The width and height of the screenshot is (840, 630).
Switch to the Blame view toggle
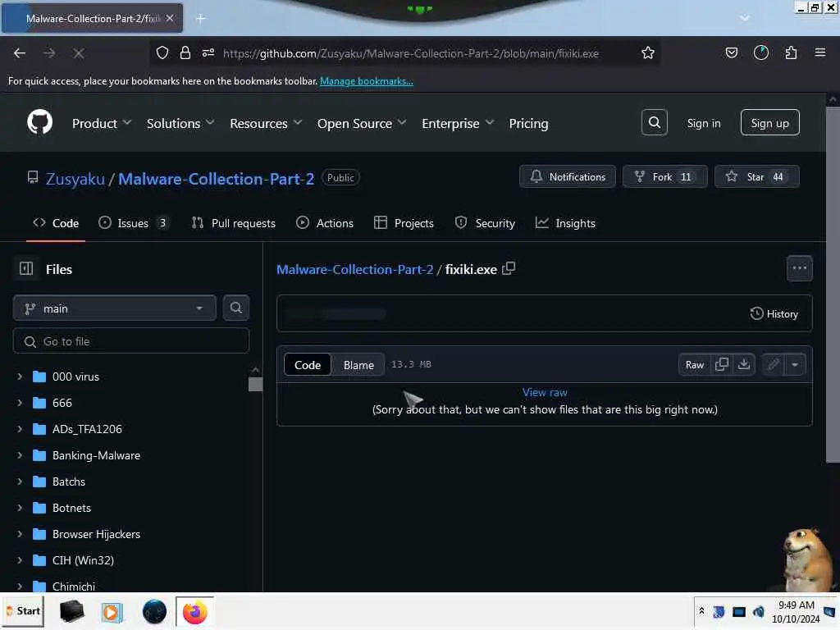[x=358, y=364]
